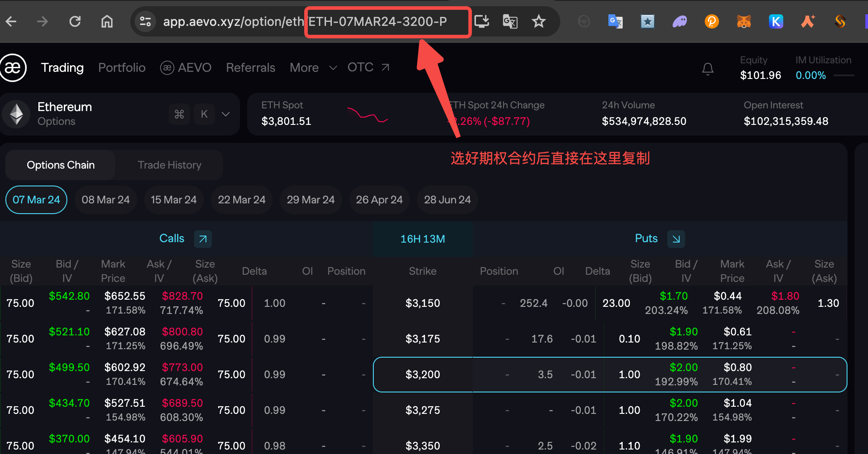Screen dimensions: 868x454
Task: Open the AEVO token page
Action: point(186,67)
